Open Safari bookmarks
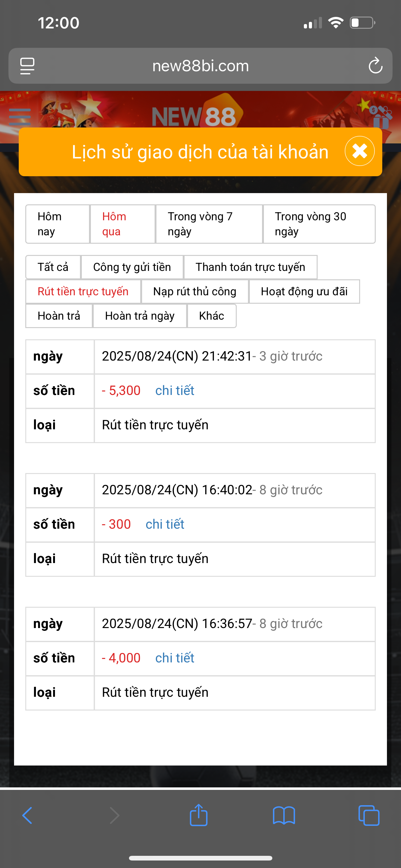The width and height of the screenshot is (401, 868). click(x=284, y=816)
